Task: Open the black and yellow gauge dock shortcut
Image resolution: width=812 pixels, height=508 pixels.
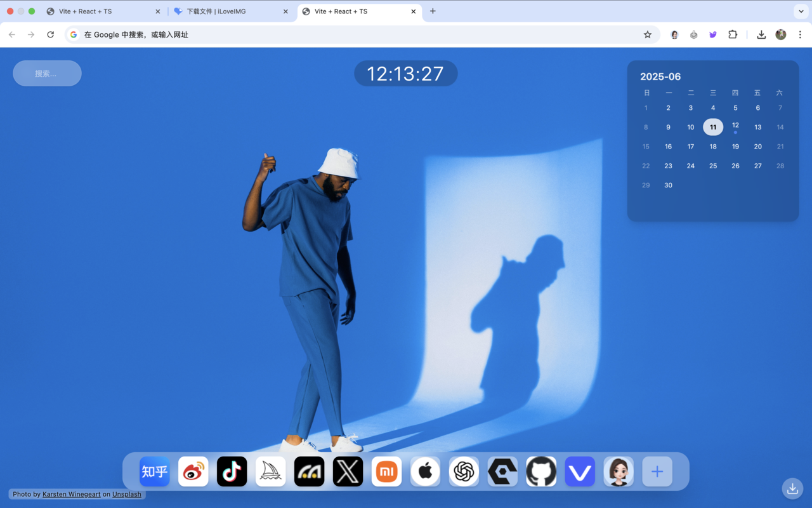Action: click(x=310, y=472)
